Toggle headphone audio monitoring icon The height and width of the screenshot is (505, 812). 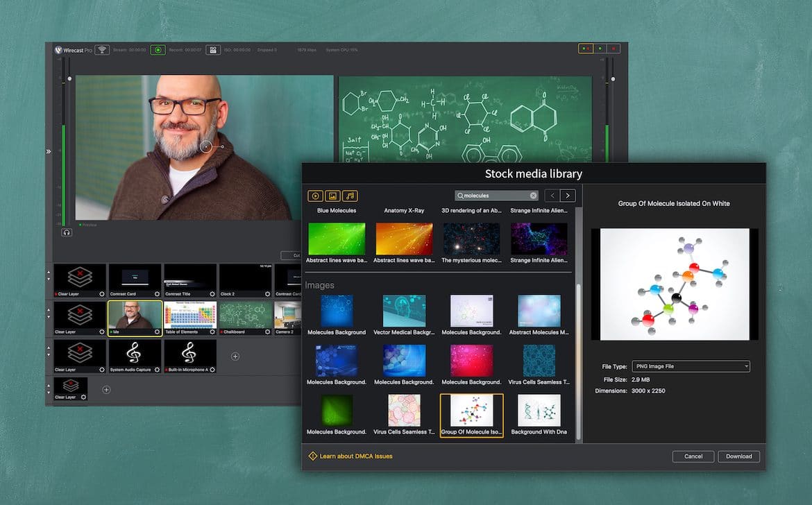[67, 232]
